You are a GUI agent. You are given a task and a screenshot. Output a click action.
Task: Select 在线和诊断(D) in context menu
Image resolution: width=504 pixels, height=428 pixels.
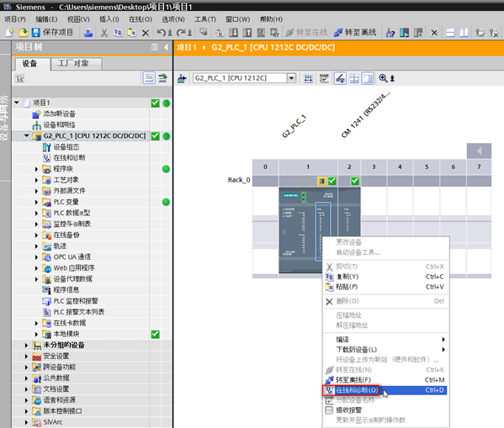385,390
